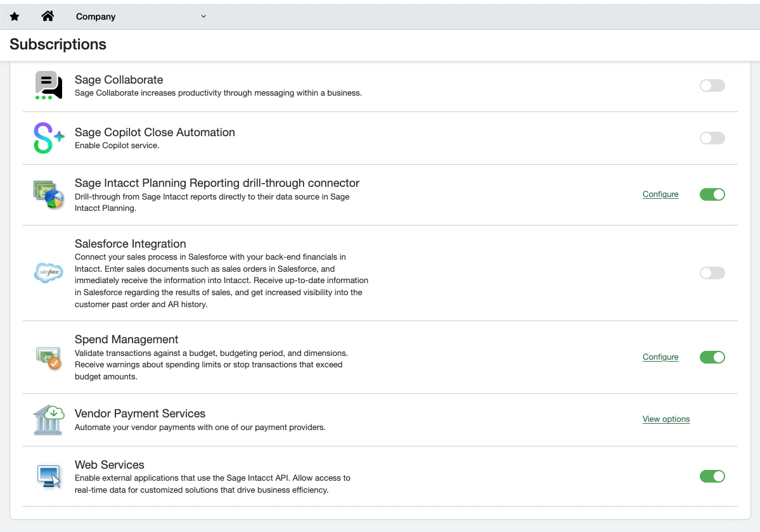Disable the Web Services toggle

(712, 476)
